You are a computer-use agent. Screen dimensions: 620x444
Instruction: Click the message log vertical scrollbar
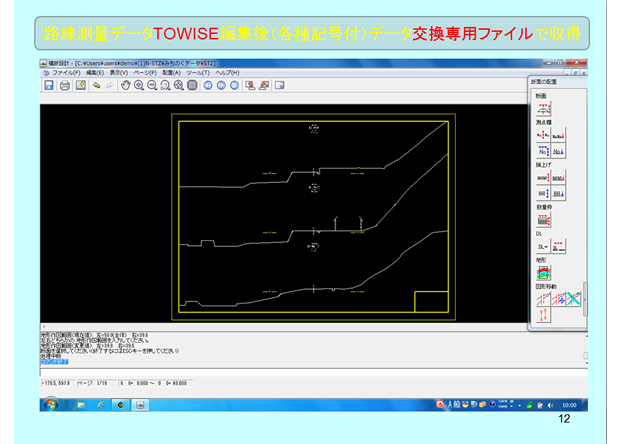pyautogui.click(x=586, y=350)
